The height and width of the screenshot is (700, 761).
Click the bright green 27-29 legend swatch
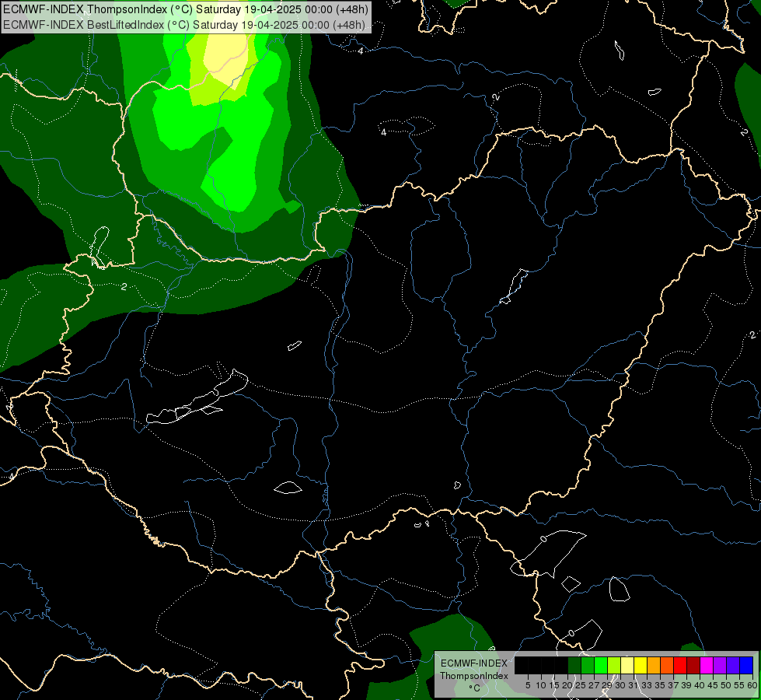point(601,665)
